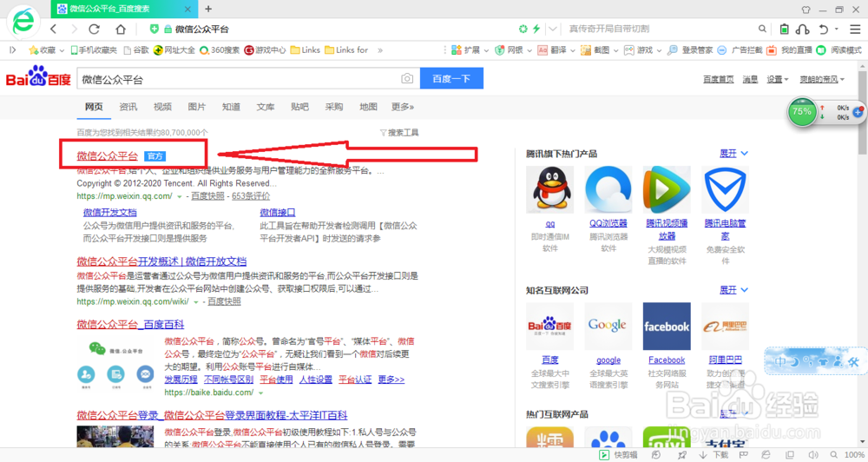This screenshot has width=868, height=462.
Task: Open 手机收藏夹 bookmark
Action: point(94,49)
